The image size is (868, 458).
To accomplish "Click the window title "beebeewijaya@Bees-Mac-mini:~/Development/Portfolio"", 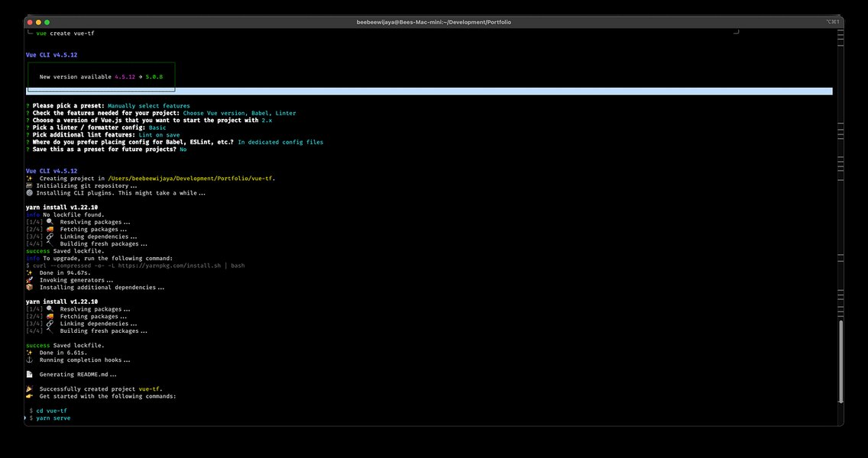I will [433, 22].
